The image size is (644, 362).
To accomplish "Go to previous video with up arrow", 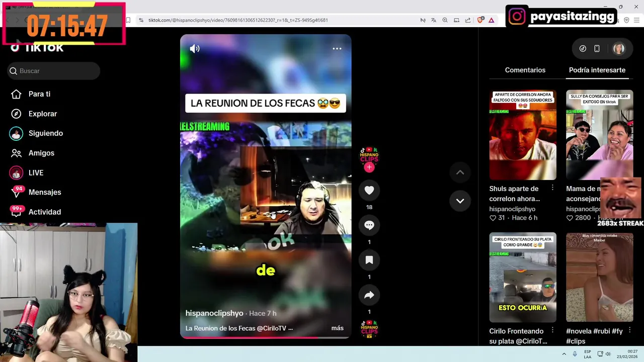I will click(x=460, y=172).
